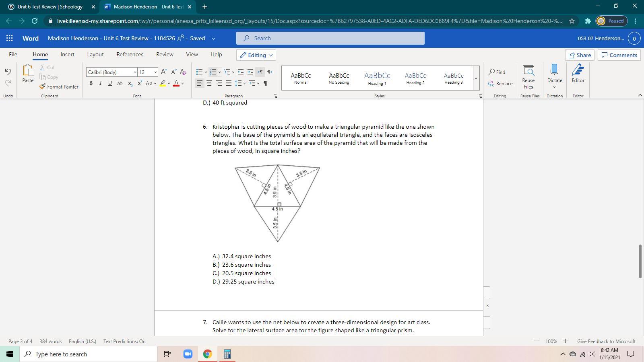Toggle Strikethrough formatting
The height and width of the screenshot is (362, 644).
(x=120, y=83)
